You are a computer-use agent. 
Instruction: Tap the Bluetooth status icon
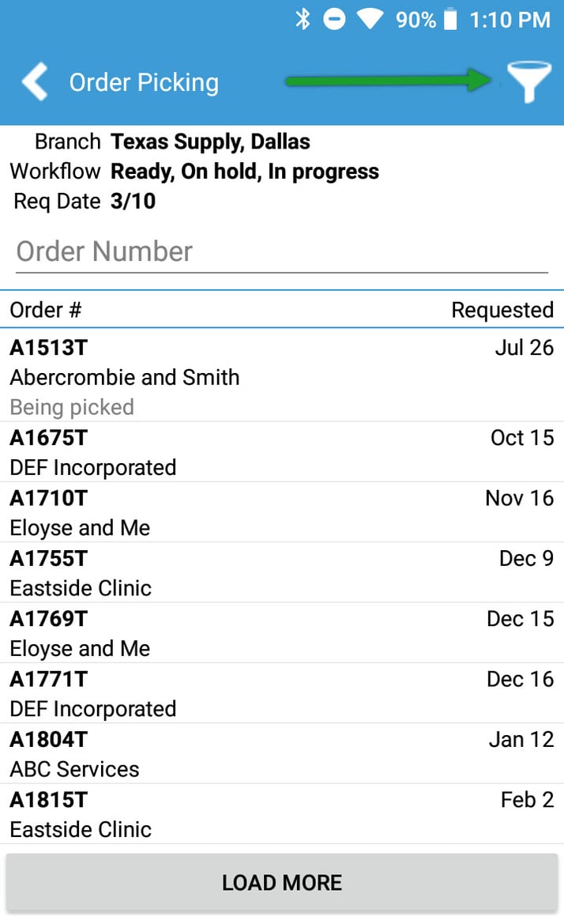(x=303, y=20)
